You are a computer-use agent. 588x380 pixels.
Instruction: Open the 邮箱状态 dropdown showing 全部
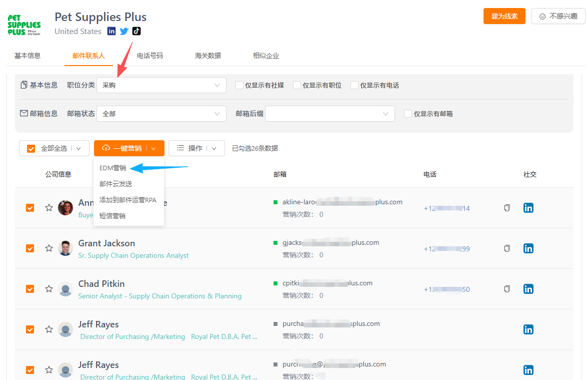point(161,114)
